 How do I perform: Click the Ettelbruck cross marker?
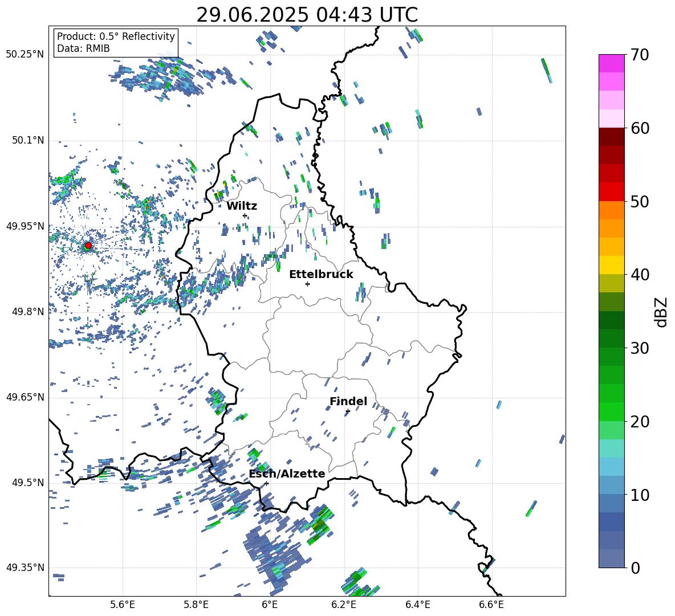point(307,284)
